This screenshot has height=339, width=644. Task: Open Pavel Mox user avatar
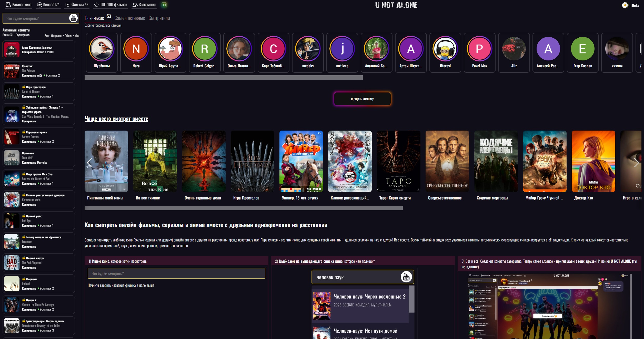tap(480, 49)
